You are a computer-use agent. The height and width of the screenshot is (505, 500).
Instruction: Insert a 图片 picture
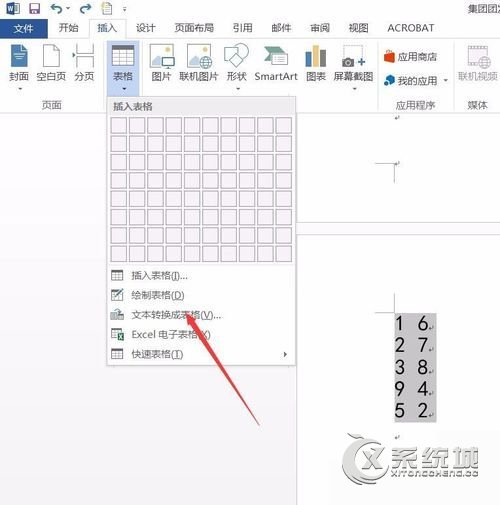pyautogui.click(x=161, y=62)
